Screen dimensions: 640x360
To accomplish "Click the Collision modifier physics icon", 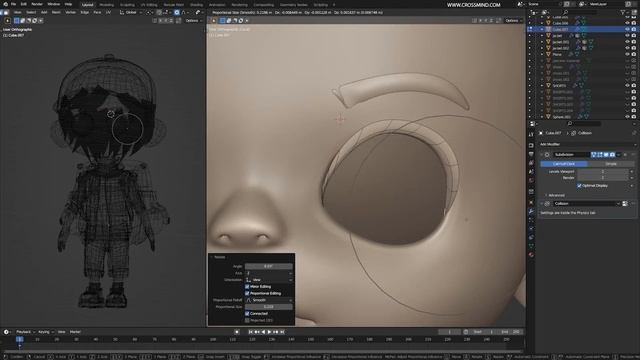I will pyautogui.click(x=547, y=203).
